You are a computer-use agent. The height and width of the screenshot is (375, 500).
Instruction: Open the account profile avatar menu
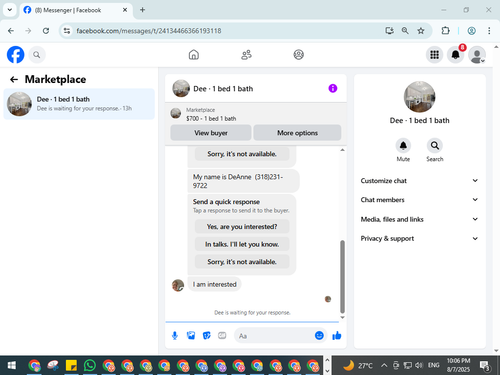pyautogui.click(x=477, y=55)
